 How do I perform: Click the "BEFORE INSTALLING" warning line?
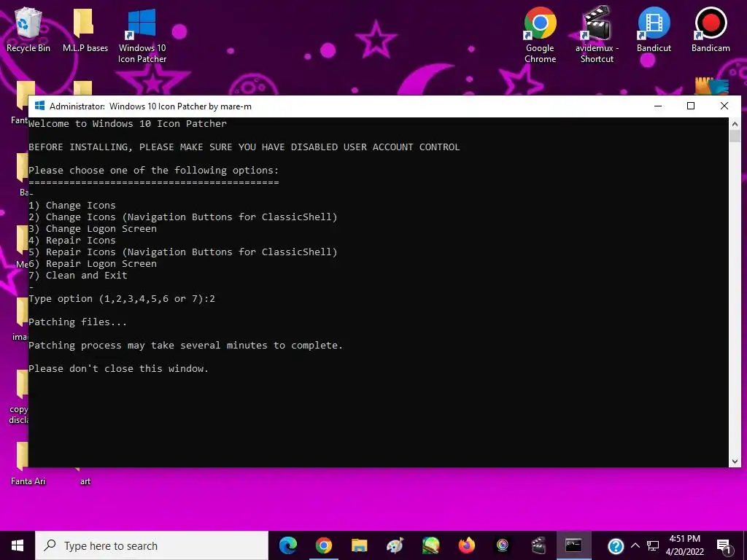tap(244, 147)
